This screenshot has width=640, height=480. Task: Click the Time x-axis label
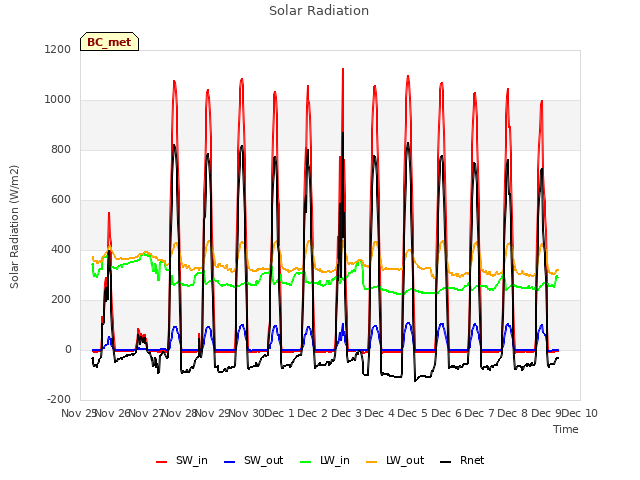pos(566,429)
